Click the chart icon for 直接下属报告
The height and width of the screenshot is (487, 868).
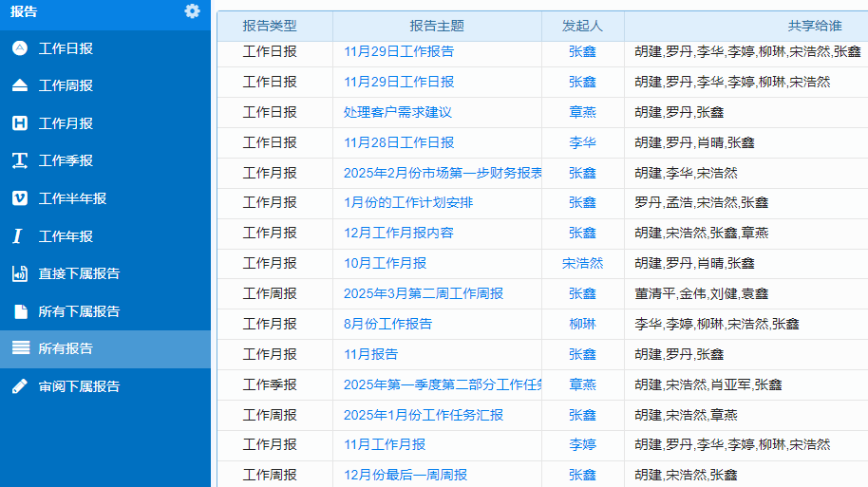[20, 273]
